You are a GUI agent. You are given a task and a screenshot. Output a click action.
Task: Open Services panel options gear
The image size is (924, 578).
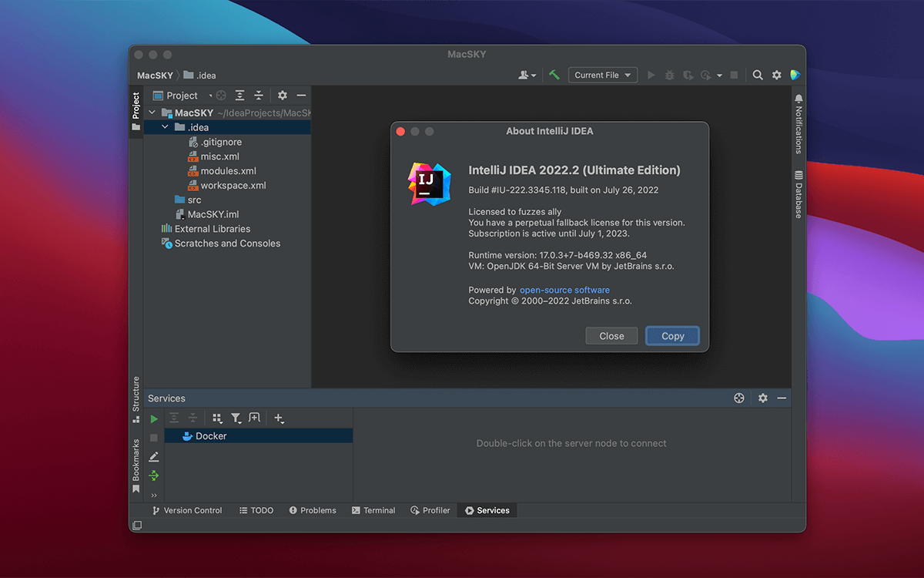point(763,398)
